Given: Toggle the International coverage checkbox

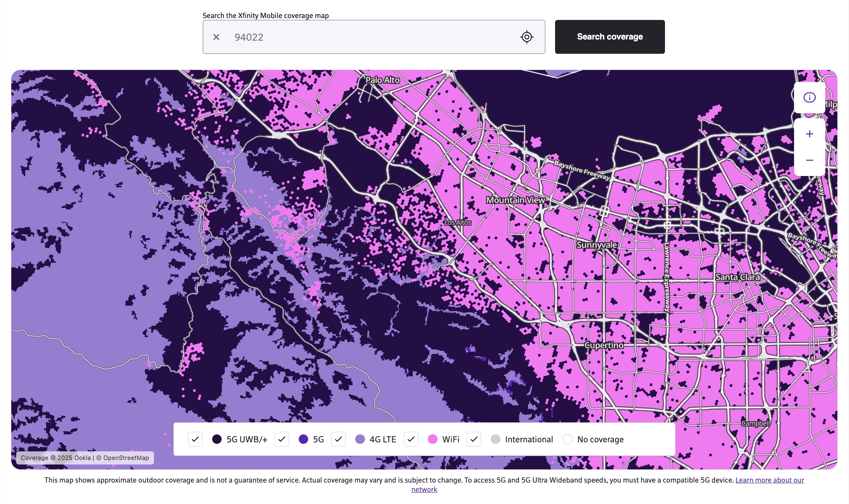Looking at the screenshot, I should tap(474, 439).
